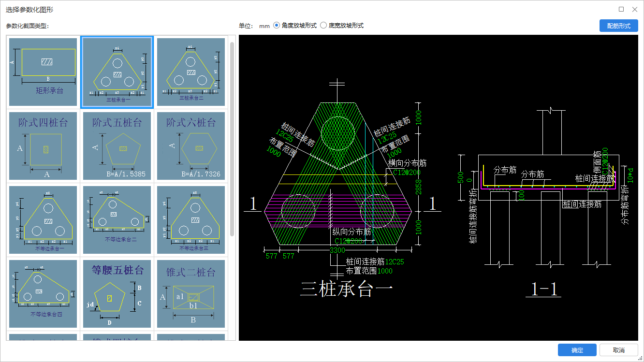Pick the 阶式五桩台 thumbnail
Image resolution: width=644 pixels, height=362 pixels.
(117, 146)
